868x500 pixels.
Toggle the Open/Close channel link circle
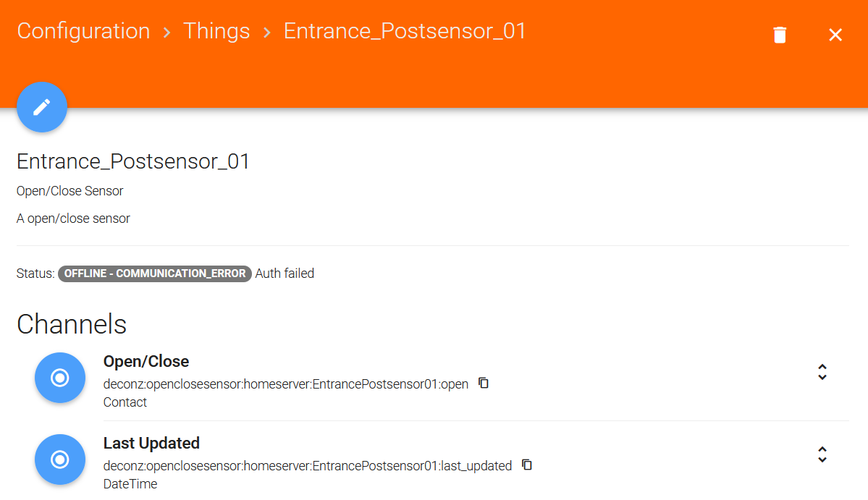pos(60,378)
